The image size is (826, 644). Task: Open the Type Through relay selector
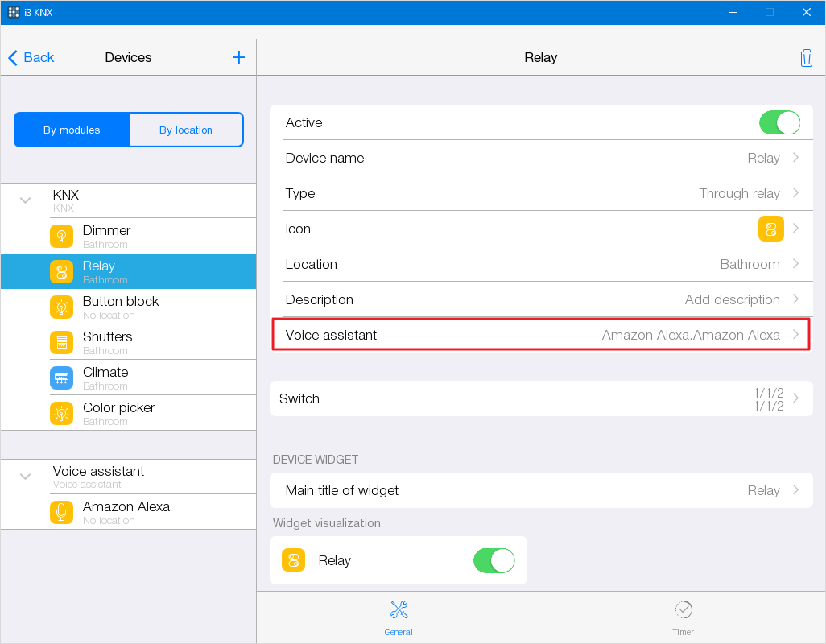click(x=540, y=193)
